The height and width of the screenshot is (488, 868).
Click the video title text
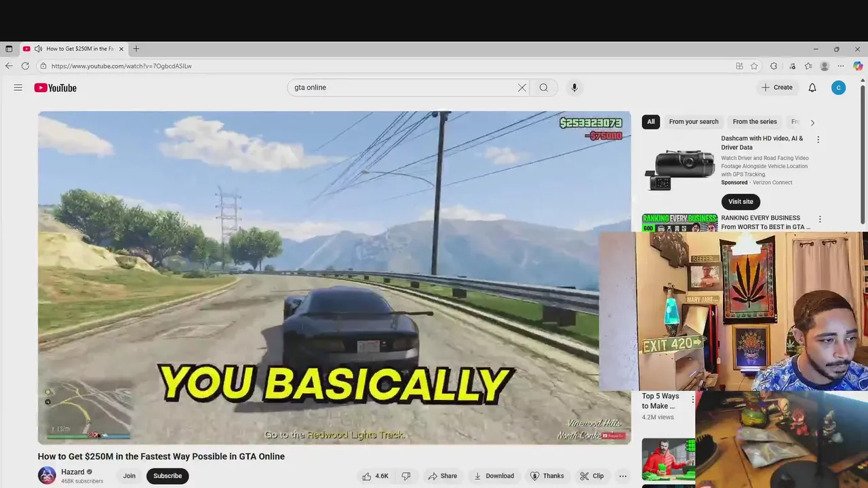[161, 456]
